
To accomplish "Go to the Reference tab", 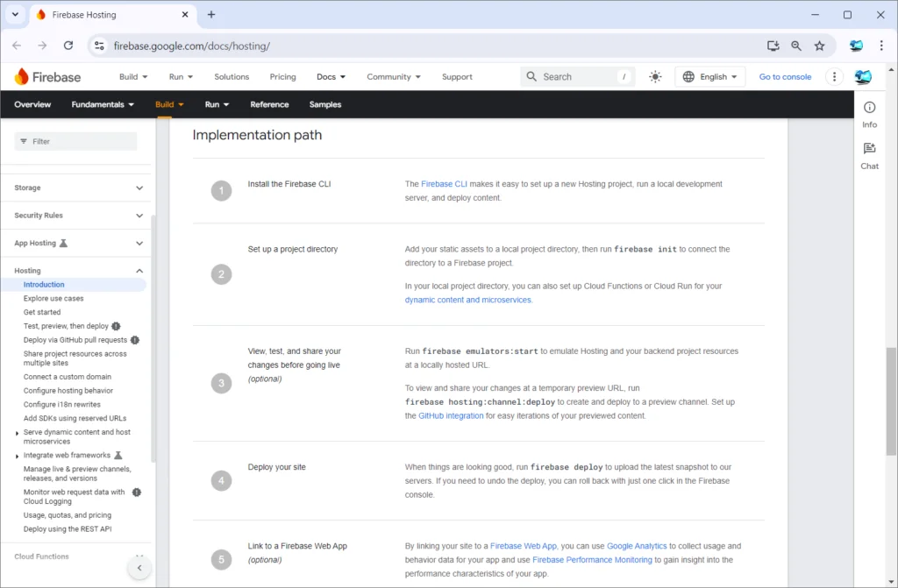I will coord(269,105).
